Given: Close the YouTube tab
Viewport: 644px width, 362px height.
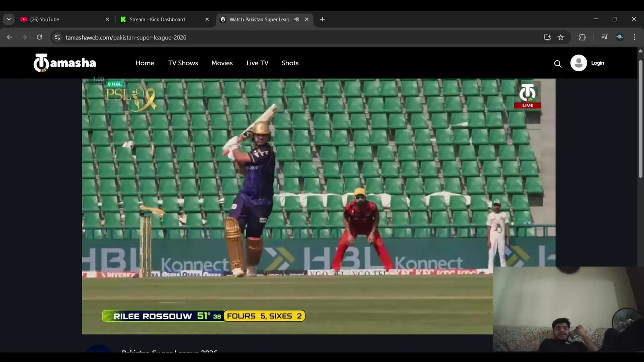Looking at the screenshot, I should click(107, 19).
